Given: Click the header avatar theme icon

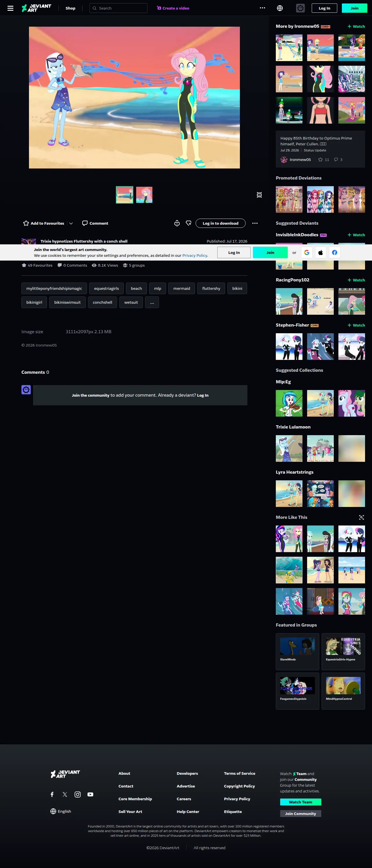Looking at the screenshot, I should pos(300,8).
